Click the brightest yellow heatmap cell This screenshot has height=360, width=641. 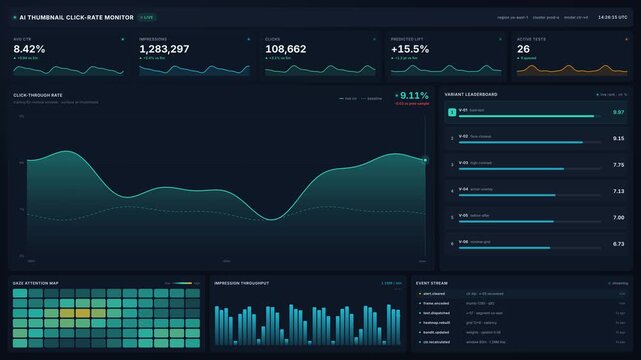pyautogui.click(x=82, y=313)
